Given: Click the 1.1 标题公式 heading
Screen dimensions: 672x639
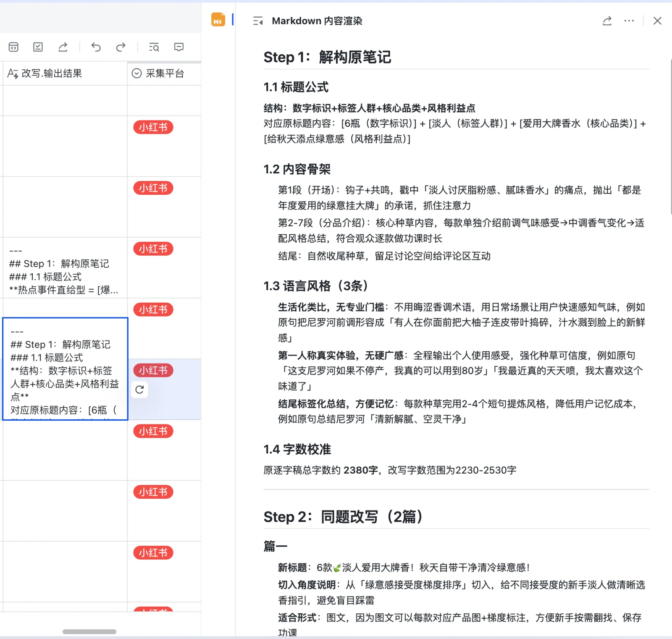Looking at the screenshot, I should [x=296, y=87].
